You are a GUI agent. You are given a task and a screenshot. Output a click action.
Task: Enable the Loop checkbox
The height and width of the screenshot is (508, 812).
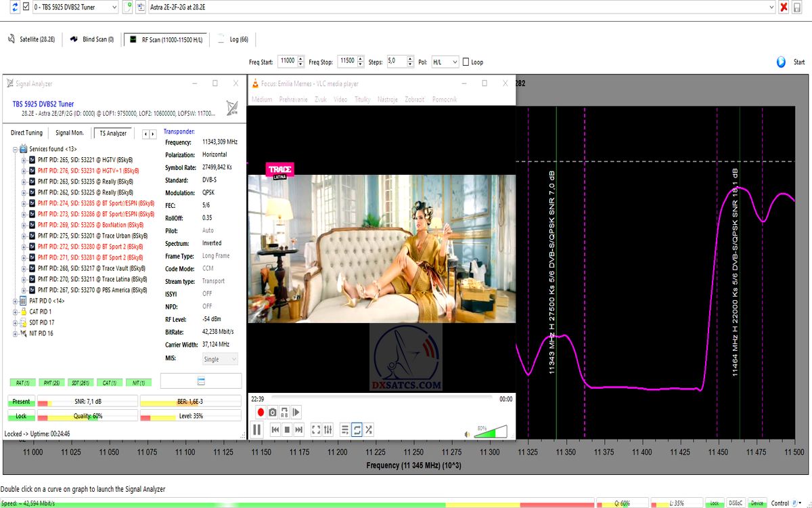point(466,62)
